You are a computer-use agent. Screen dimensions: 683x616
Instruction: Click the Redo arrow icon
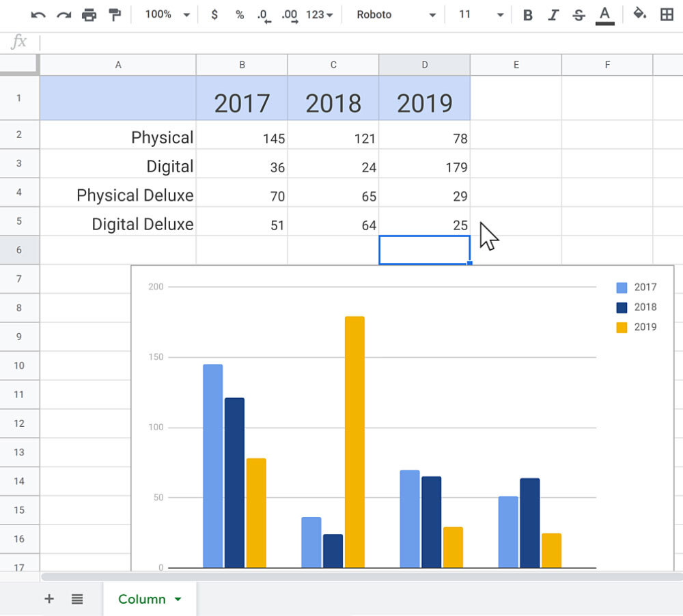[64, 15]
